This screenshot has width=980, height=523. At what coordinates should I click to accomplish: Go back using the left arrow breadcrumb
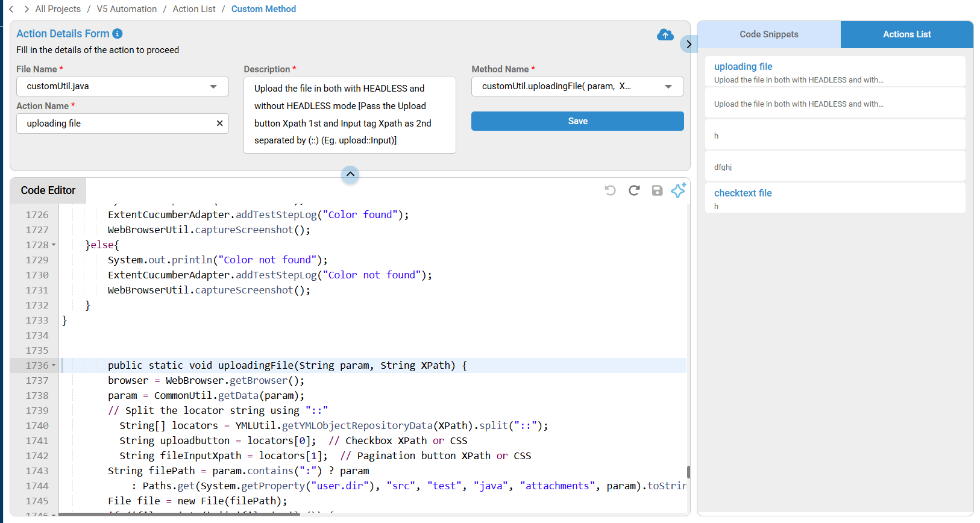(x=11, y=9)
